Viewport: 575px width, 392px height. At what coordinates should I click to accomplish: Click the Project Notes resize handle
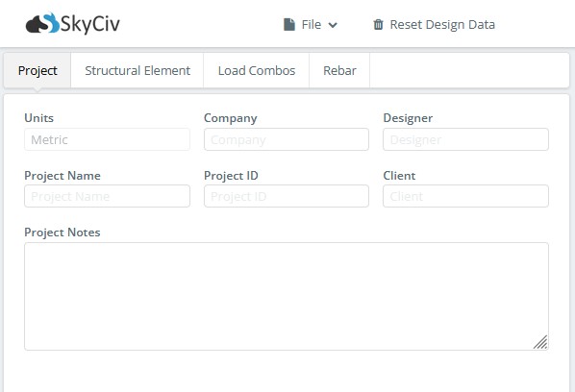click(540, 342)
